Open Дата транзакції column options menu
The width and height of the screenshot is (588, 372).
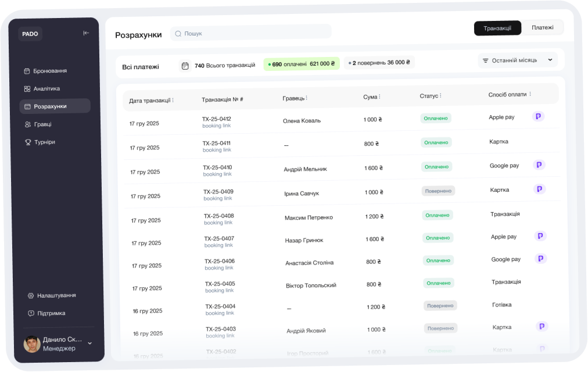point(173,100)
